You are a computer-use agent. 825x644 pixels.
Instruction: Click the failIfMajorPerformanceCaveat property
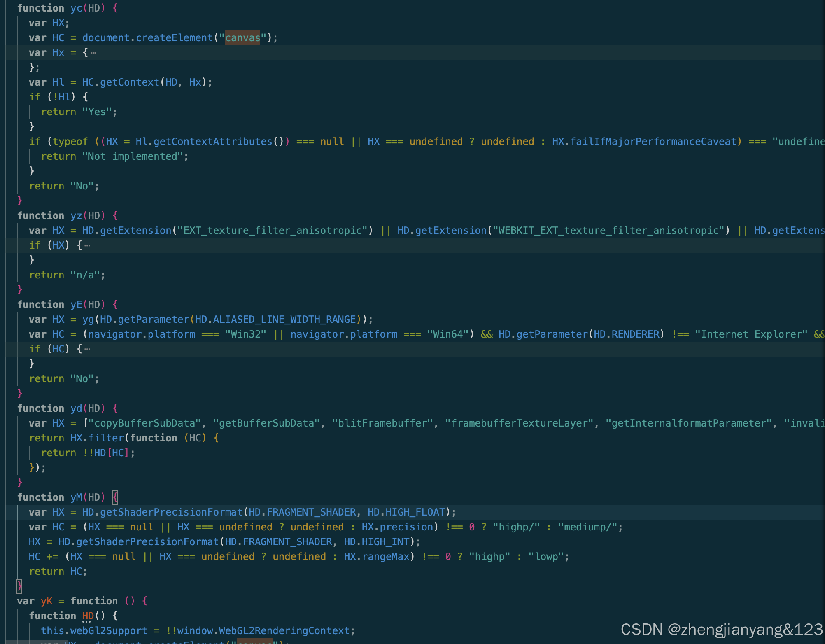pyautogui.click(x=653, y=142)
